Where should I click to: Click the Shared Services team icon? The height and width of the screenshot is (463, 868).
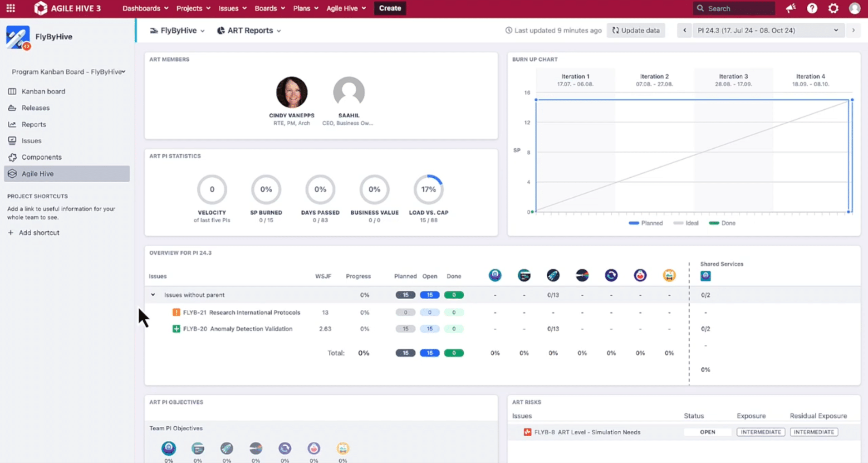pos(706,276)
